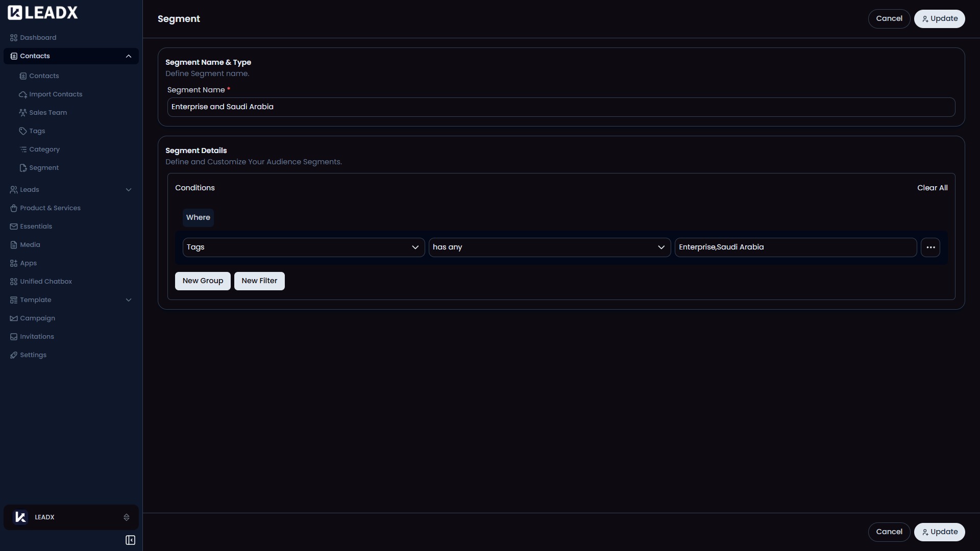Click the New Filter button
The width and height of the screenshot is (980, 551).
pos(259,281)
